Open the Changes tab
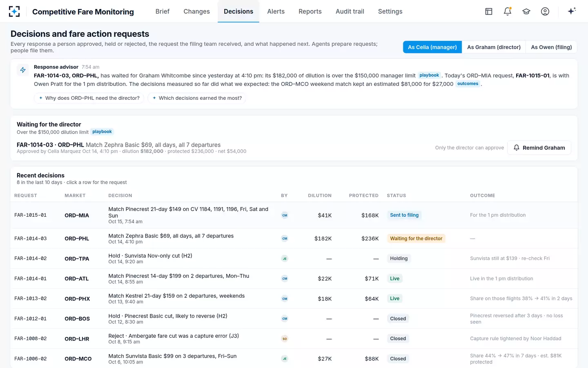Image resolution: width=588 pixels, height=368 pixels. 197,11
